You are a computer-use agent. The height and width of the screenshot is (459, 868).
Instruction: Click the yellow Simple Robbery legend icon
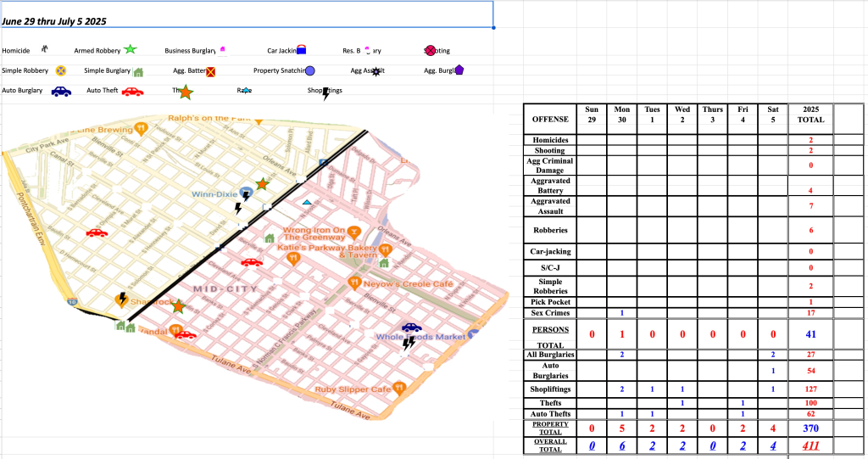coord(61,71)
